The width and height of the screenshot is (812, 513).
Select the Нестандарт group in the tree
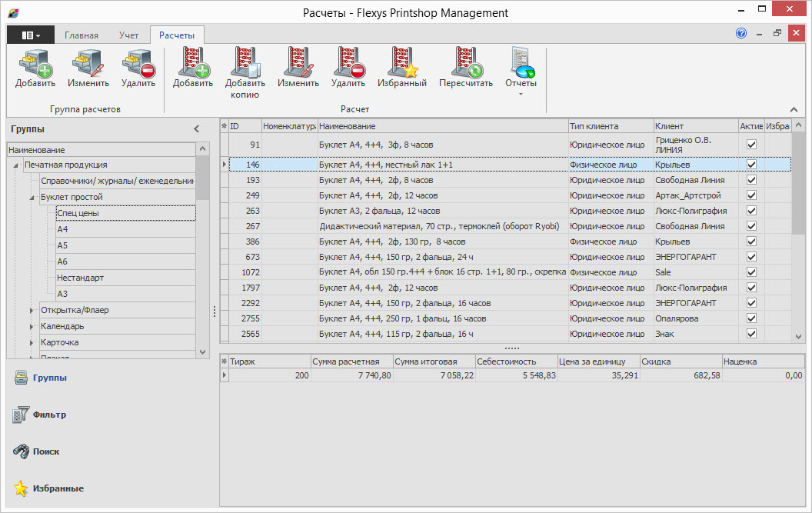pos(126,277)
